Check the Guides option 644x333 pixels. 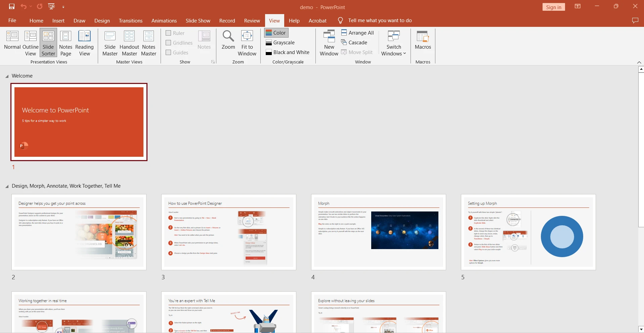(169, 52)
